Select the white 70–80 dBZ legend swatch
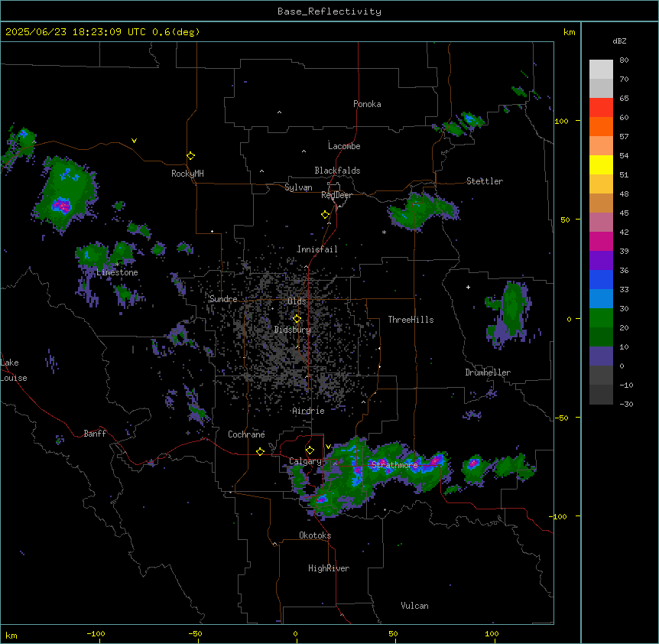 601,70
